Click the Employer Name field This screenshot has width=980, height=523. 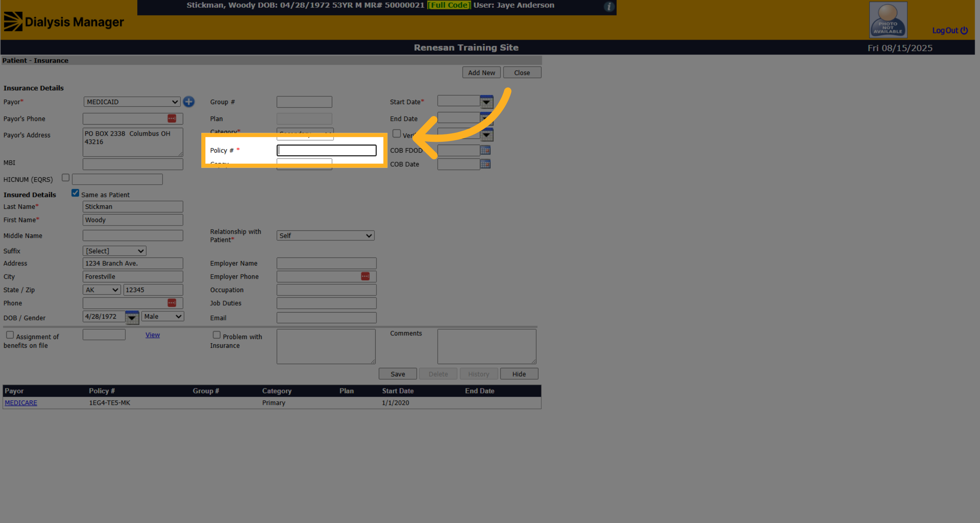click(x=326, y=263)
